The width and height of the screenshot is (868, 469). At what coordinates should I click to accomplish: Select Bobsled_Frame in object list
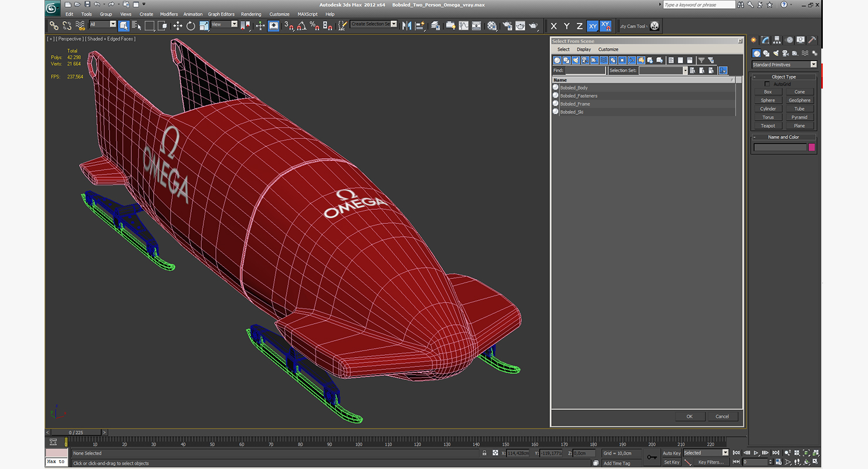pyautogui.click(x=643, y=104)
